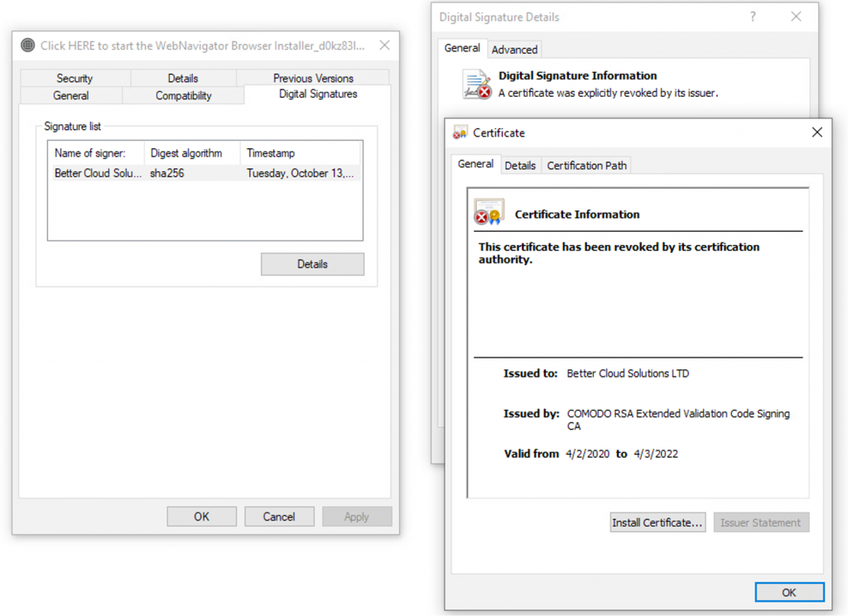Open the Previous Versions tab
848x616 pixels.
313,78
